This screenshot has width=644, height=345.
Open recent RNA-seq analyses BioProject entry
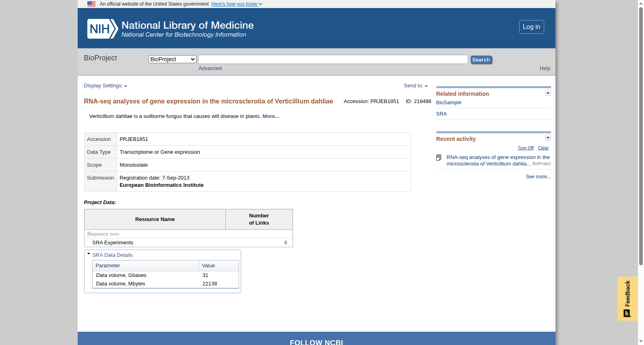tap(498, 161)
